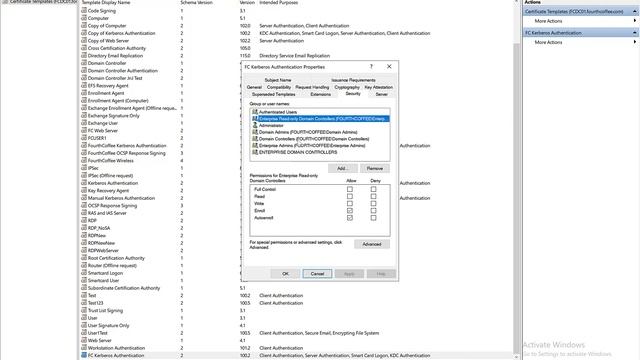Image resolution: width=640 pixels, height=360 pixels.
Task: Open the Request Handling tab
Action: (312, 87)
